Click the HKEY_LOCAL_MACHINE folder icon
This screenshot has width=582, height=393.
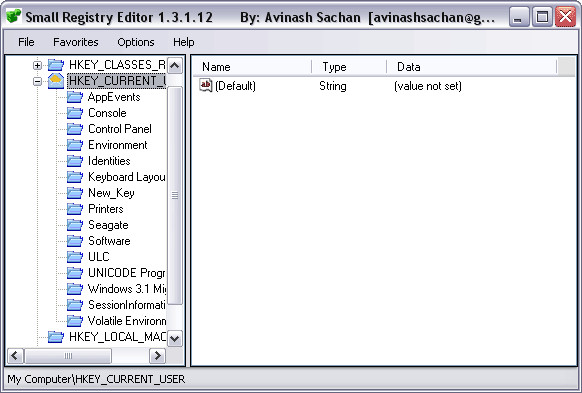click(x=56, y=337)
